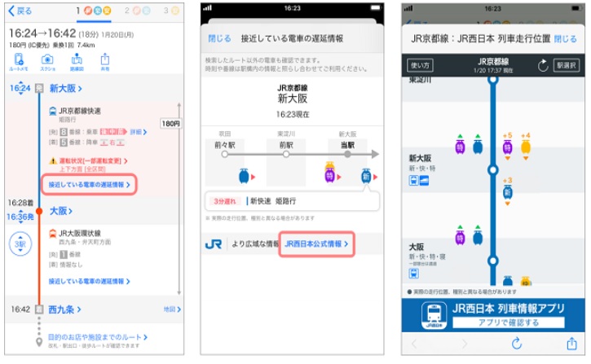The image size is (591, 364).
Task: Open the JR西日本公式情報 link
Action: pos(316,244)
